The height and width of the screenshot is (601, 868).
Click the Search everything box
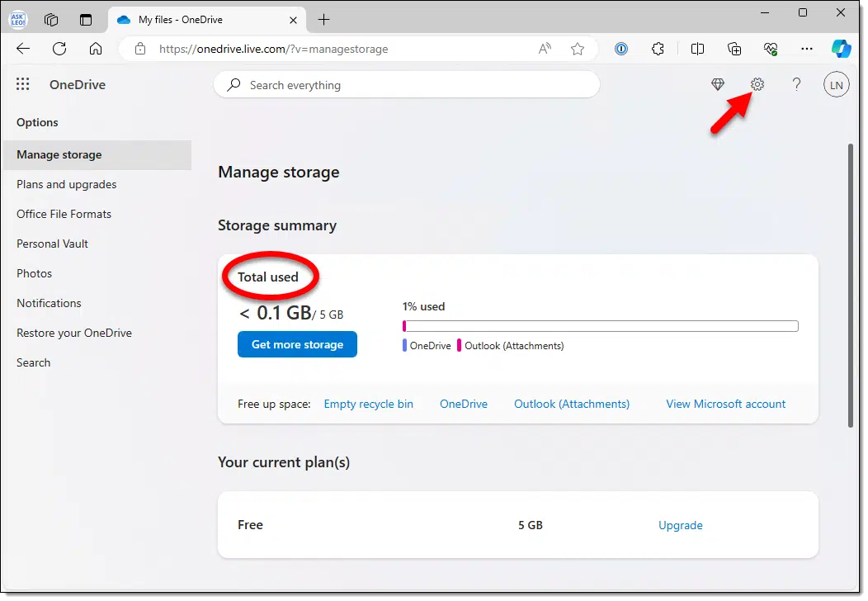tap(407, 85)
